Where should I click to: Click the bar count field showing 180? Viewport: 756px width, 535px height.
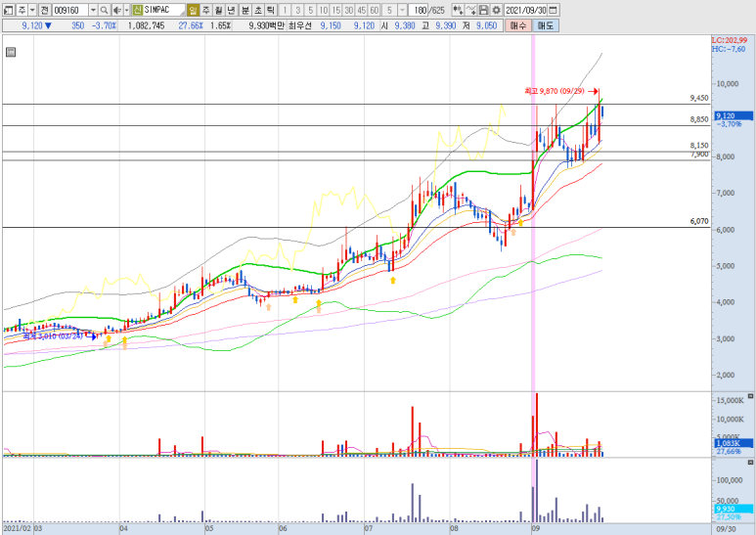click(x=419, y=10)
